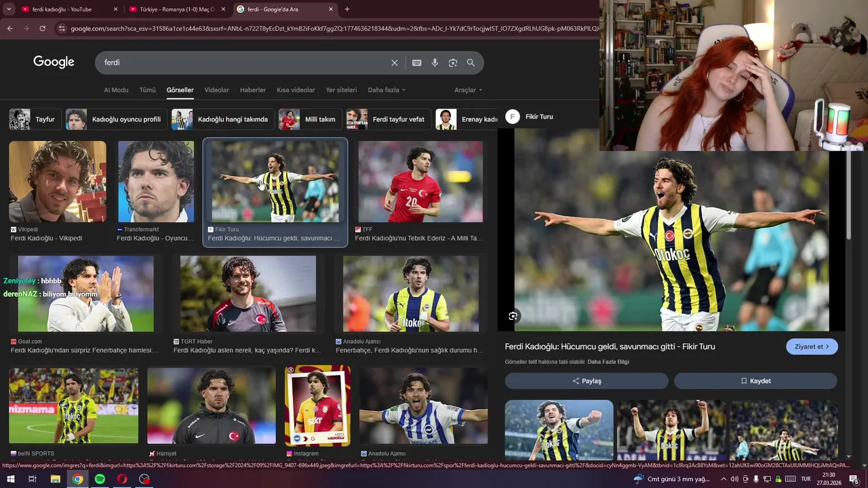Click the volume speaker tray icon

(734, 479)
